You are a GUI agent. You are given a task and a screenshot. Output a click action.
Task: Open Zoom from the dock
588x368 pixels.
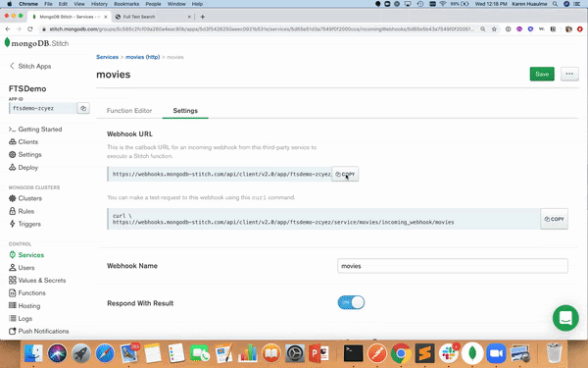496,353
